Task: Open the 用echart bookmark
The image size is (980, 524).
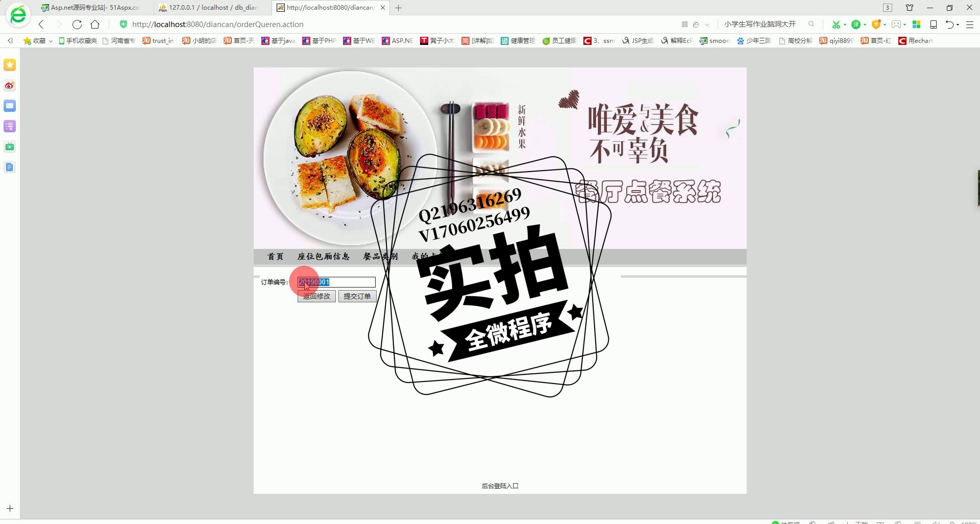Action: click(x=916, y=40)
